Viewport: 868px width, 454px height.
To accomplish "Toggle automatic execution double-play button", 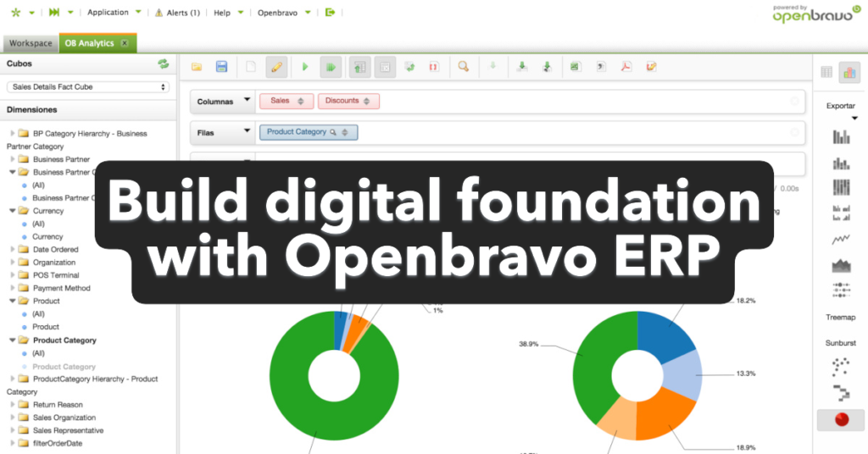I will pos(331,67).
